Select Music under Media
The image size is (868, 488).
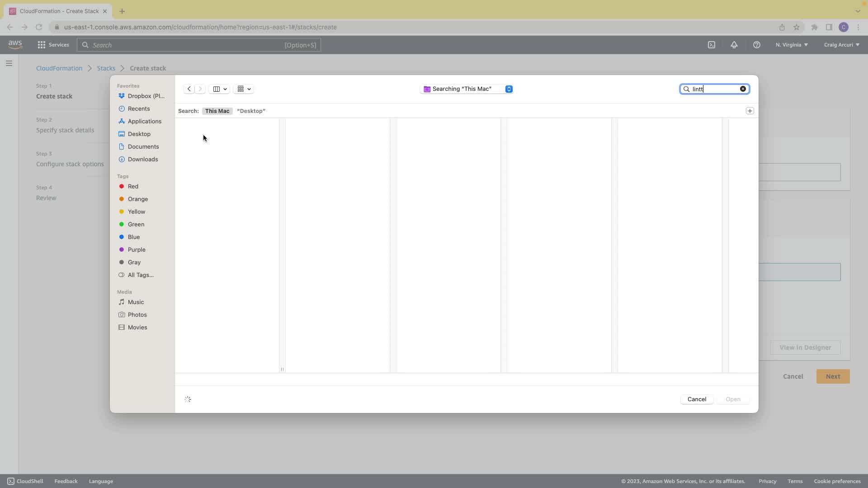coord(136,302)
